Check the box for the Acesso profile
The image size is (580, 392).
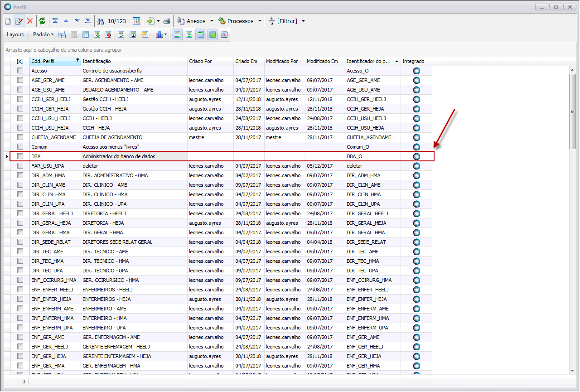[x=20, y=71]
